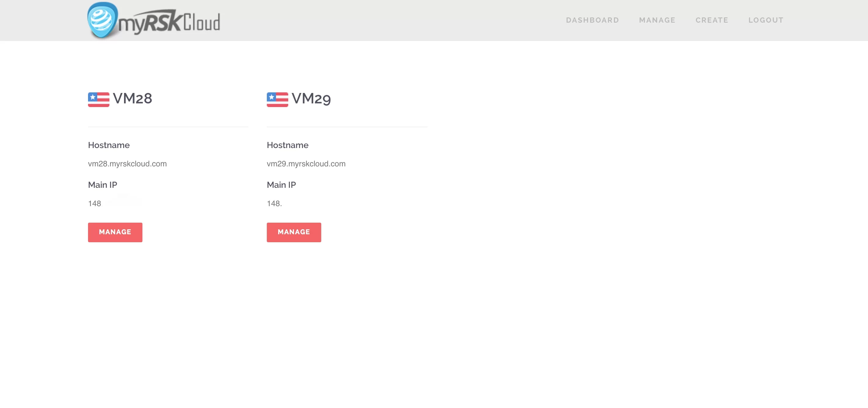Go to the Create page in navigation

712,20
